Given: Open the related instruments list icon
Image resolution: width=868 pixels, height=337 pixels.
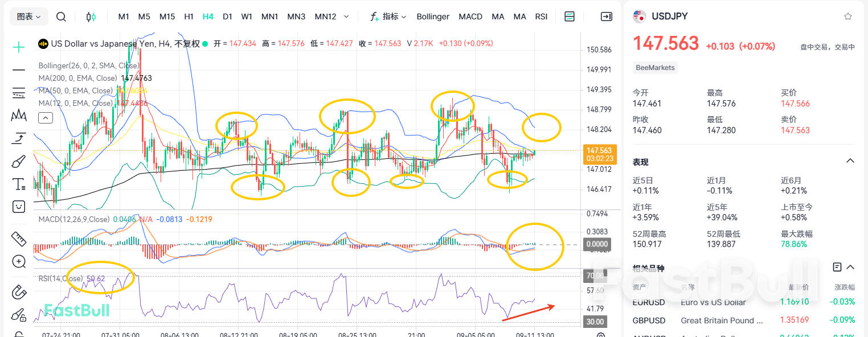Looking at the screenshot, I should [837, 267].
